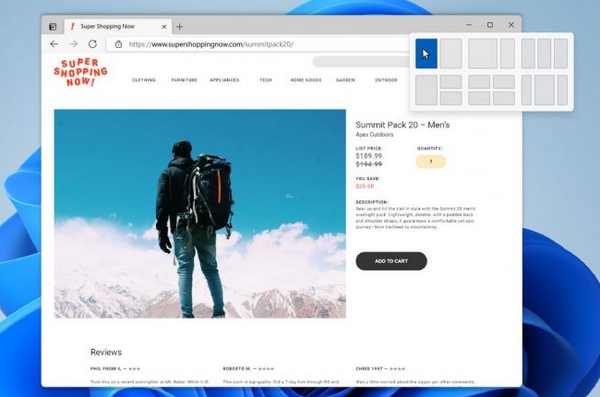Snap to bottom-right zone beside left half
This screenshot has width=600, height=397.
point(451,98)
